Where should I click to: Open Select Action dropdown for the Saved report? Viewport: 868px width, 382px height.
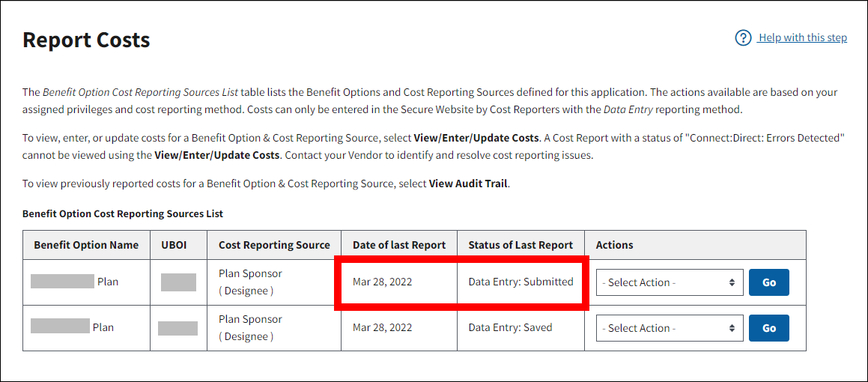[670, 328]
